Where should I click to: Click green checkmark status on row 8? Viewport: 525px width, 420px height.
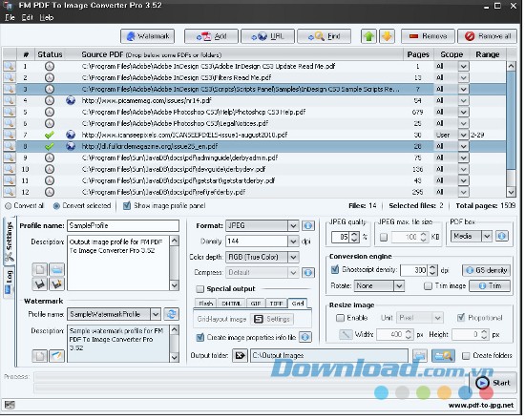50,147
